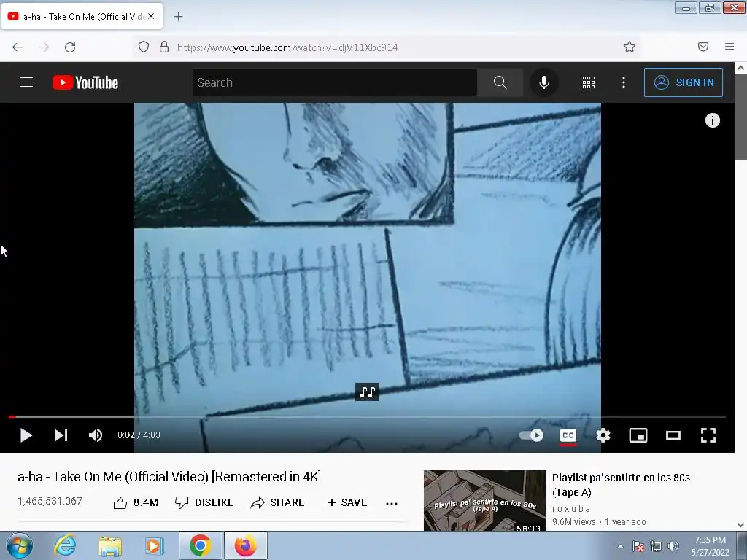Toggle closed captions CC button
Image resolution: width=747 pixels, height=560 pixels.
[x=568, y=435]
